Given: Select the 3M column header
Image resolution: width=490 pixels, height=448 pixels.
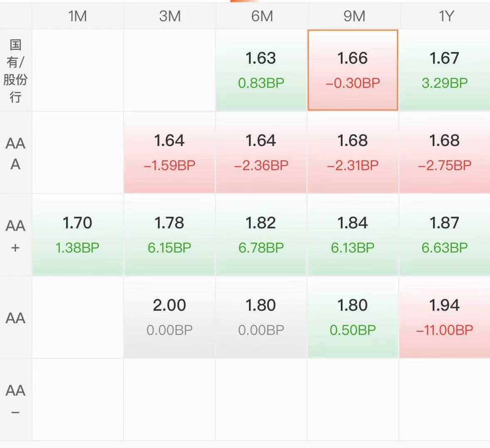Looking at the screenshot, I should tap(170, 16).
